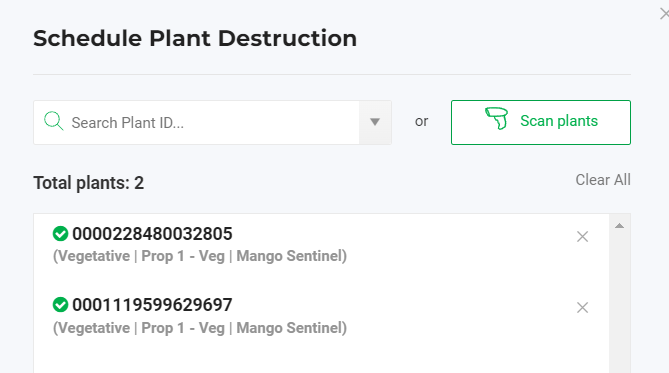Click the first Vegetative Prop 1 - Veg description
Viewport: 669px width, 373px height.
(x=200, y=256)
